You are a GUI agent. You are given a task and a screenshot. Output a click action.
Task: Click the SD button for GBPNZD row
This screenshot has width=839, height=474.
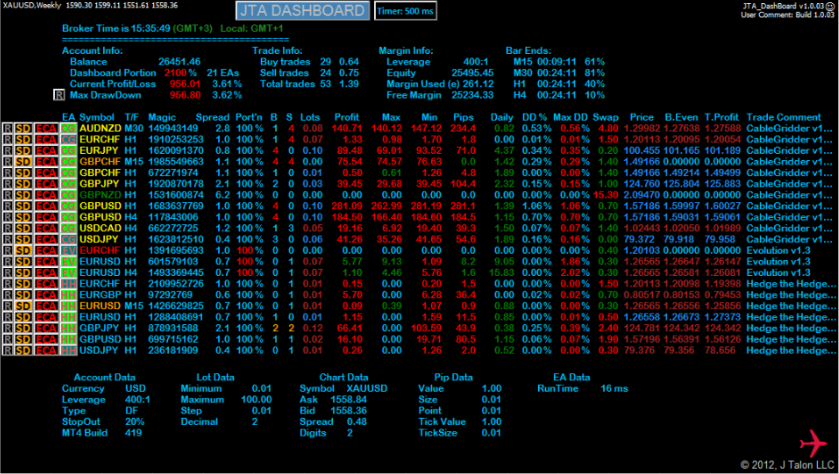23,194
